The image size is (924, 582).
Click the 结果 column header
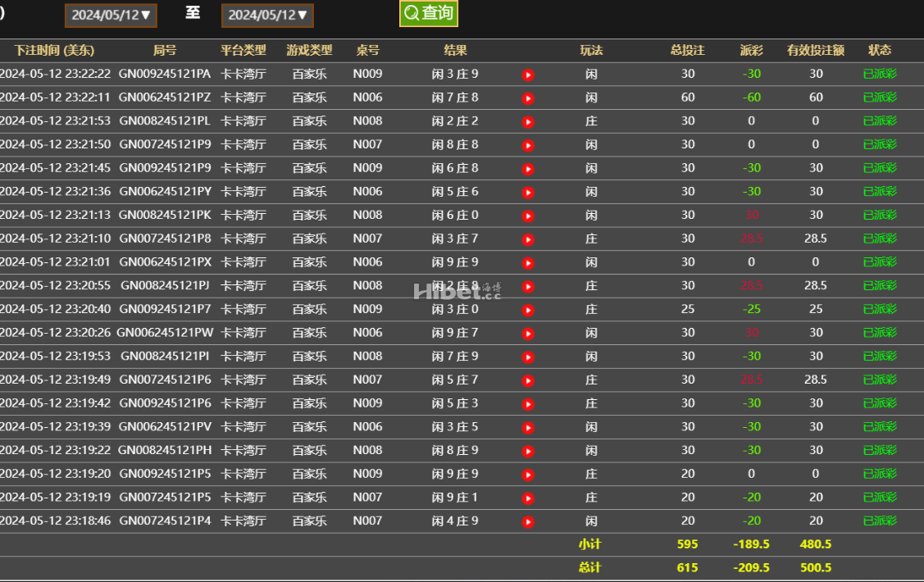click(455, 51)
